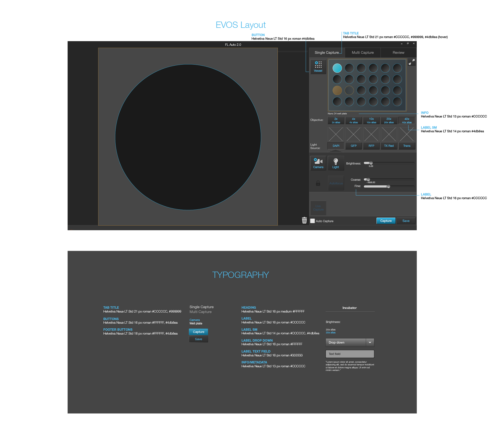
Task: Select the DAPI light source
Action: 336,146
